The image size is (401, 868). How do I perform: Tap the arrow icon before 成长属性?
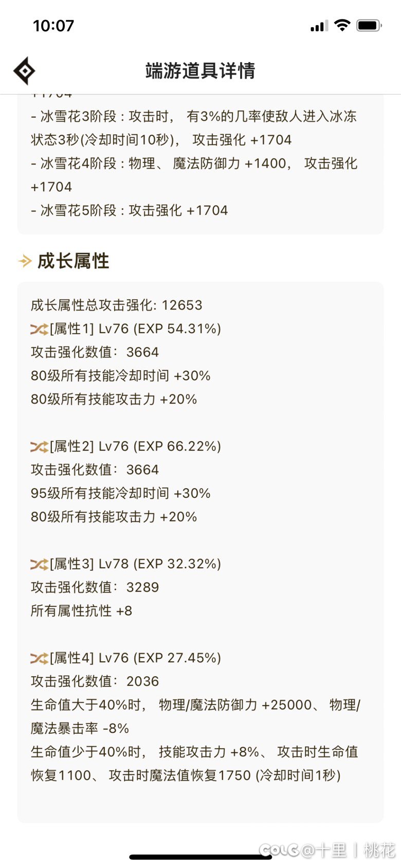[x=25, y=261]
